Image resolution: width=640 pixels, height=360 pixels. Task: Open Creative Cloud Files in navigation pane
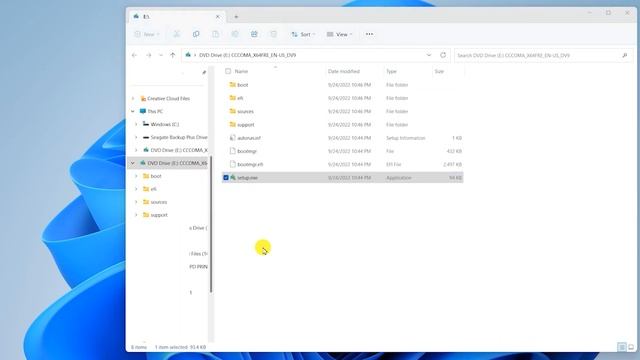point(168,98)
